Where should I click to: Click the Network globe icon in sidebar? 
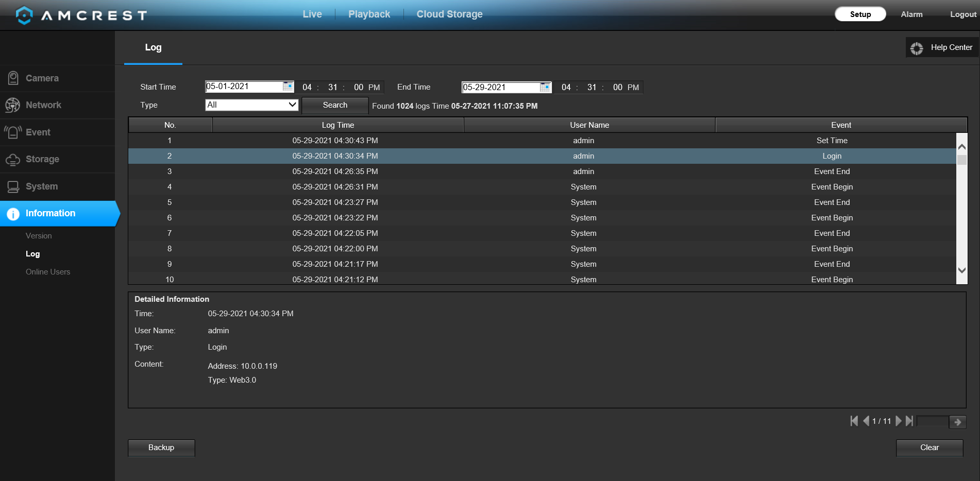(x=12, y=105)
